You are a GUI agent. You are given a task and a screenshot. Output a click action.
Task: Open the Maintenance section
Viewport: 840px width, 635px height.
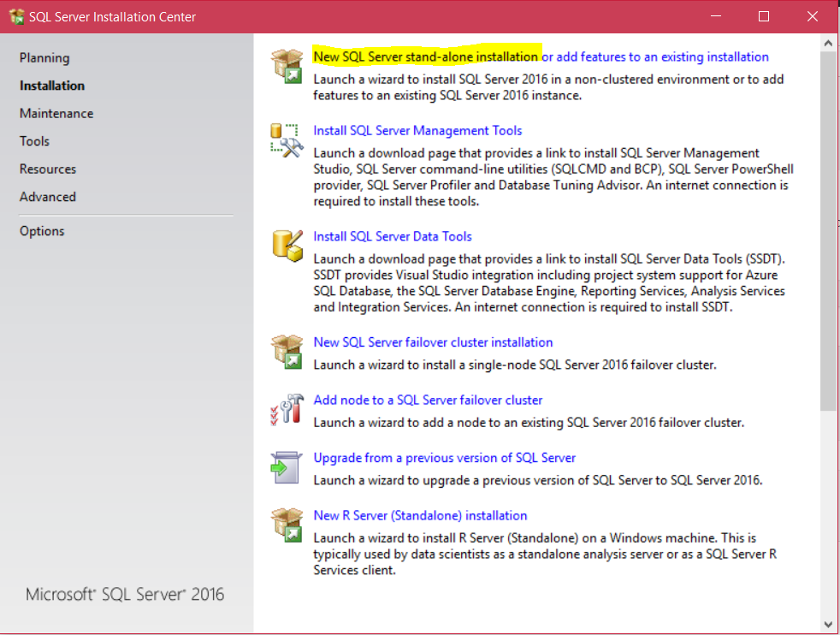[56, 112]
